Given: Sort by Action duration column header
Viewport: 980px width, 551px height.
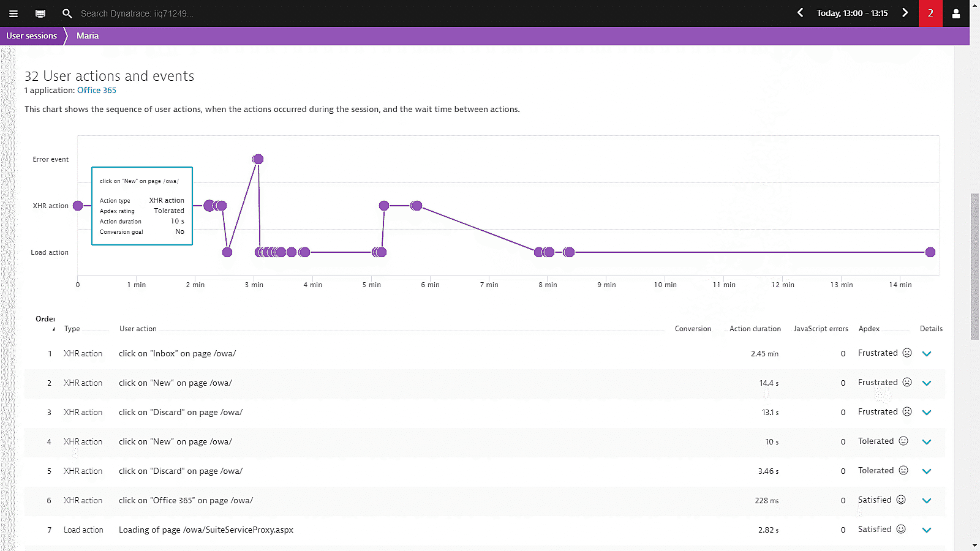Looking at the screenshot, I should (755, 329).
